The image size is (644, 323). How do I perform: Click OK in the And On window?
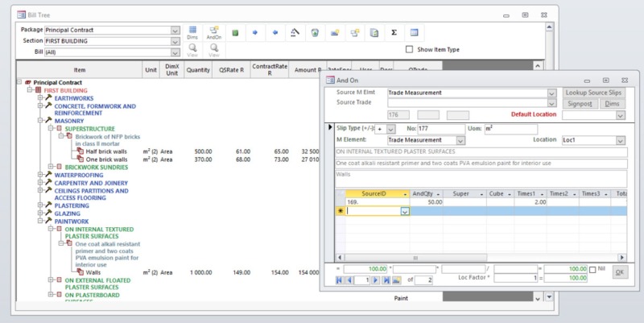[620, 272]
